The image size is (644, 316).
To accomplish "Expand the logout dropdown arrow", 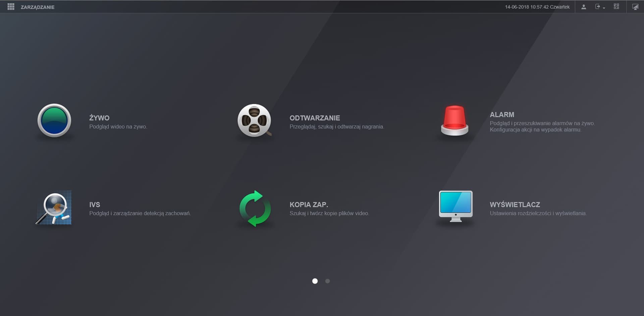I will pos(604,8).
